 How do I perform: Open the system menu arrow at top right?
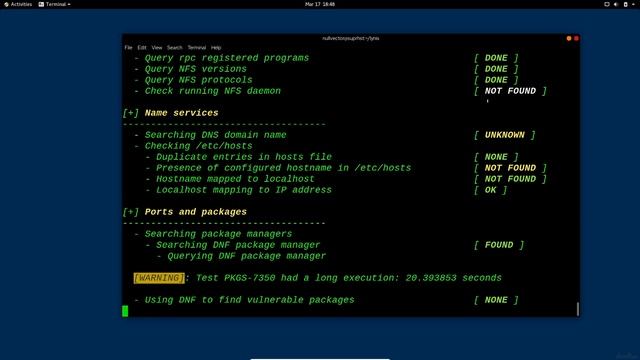(633, 4)
